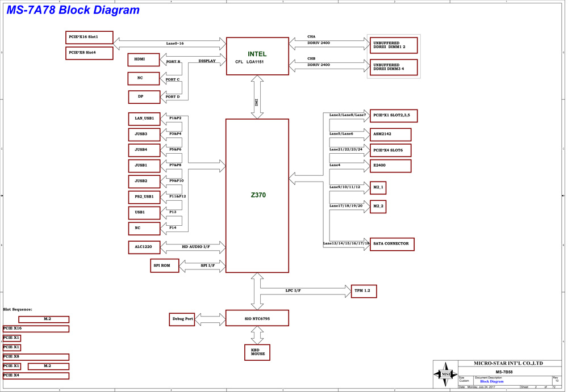Click the Lane3/Lane8/Lane7 label
This screenshot has width=568, height=392.
(348, 115)
